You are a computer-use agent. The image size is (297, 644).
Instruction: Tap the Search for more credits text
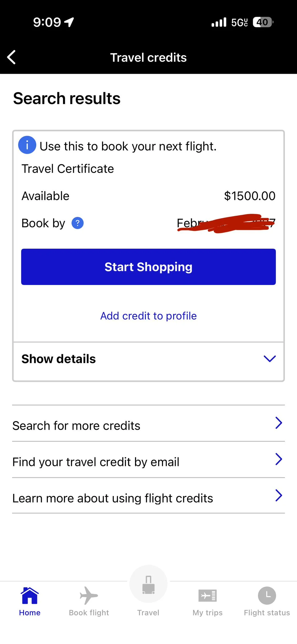click(x=76, y=426)
